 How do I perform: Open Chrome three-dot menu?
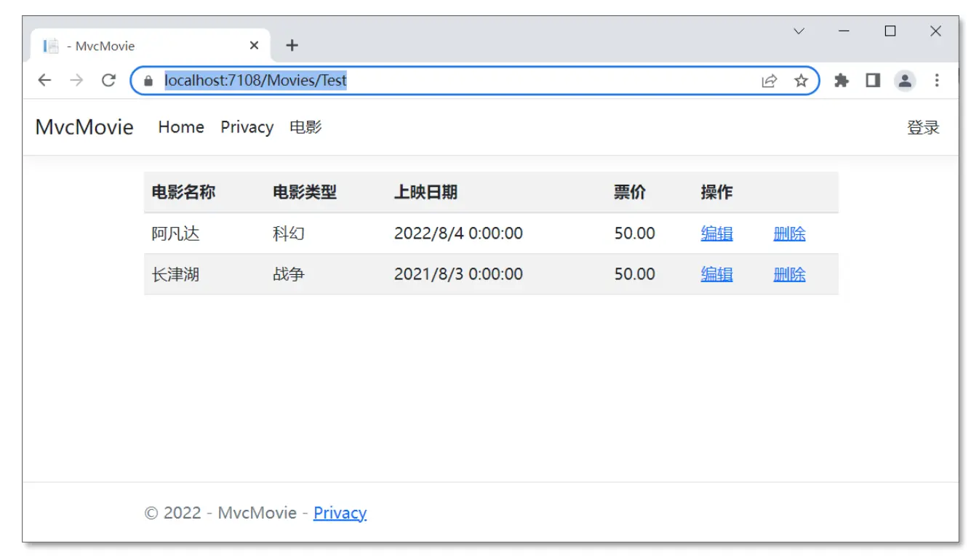click(937, 81)
